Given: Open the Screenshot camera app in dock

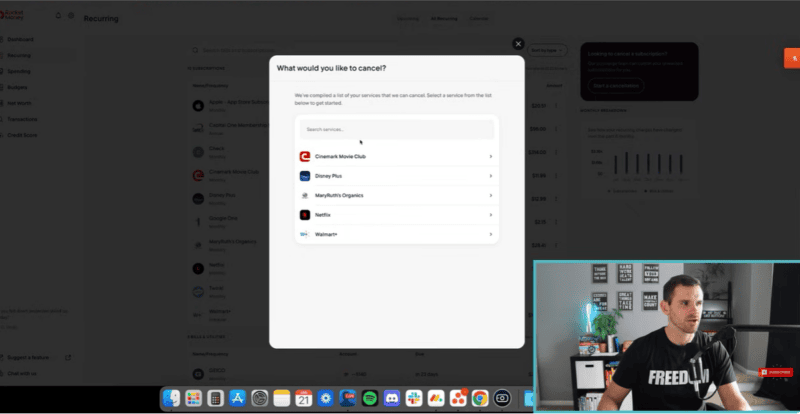Looking at the screenshot, I should [502, 398].
